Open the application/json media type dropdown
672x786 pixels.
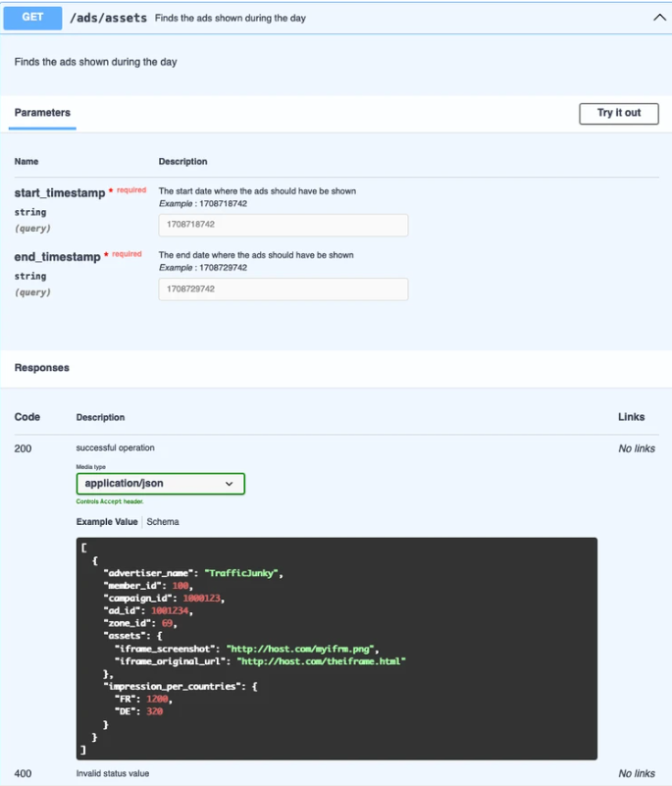[x=160, y=483]
